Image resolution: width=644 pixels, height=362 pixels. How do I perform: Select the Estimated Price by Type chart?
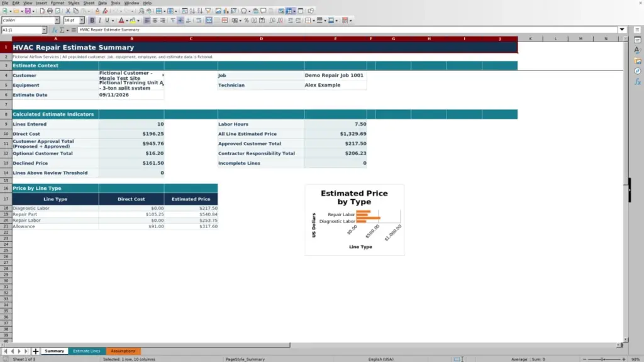[x=355, y=219]
